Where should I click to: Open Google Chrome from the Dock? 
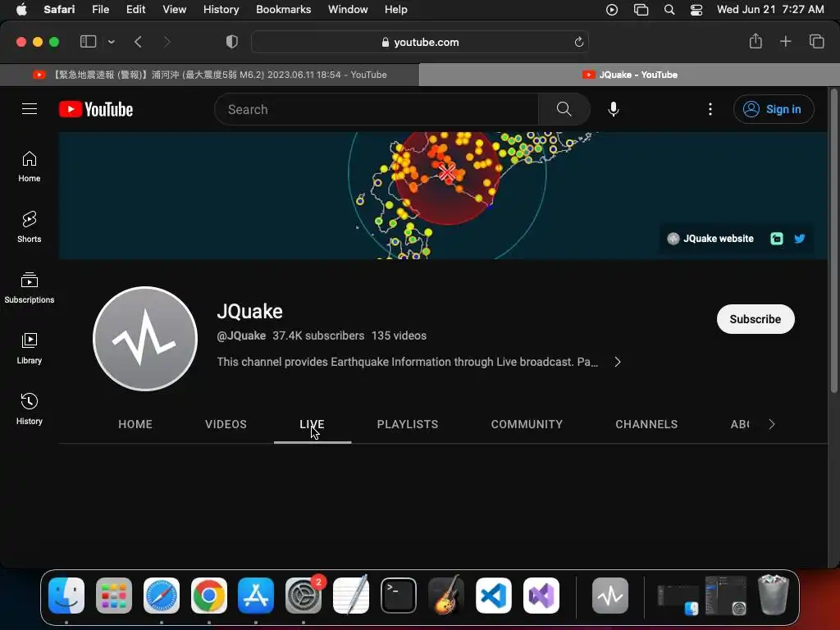209,596
